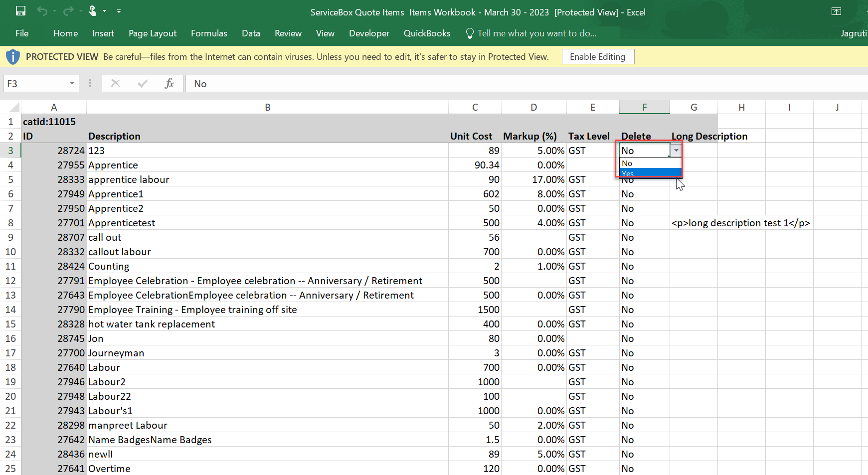
Task: Click the dropdown arrow on cell F3
Action: pos(676,150)
